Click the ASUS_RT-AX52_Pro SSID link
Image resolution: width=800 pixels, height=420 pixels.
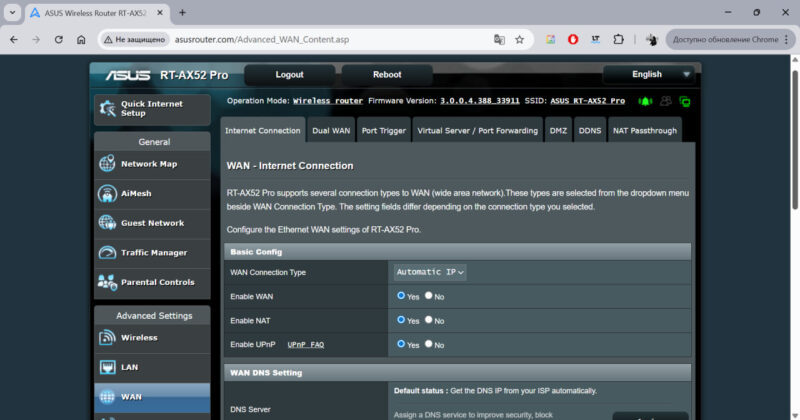click(587, 101)
